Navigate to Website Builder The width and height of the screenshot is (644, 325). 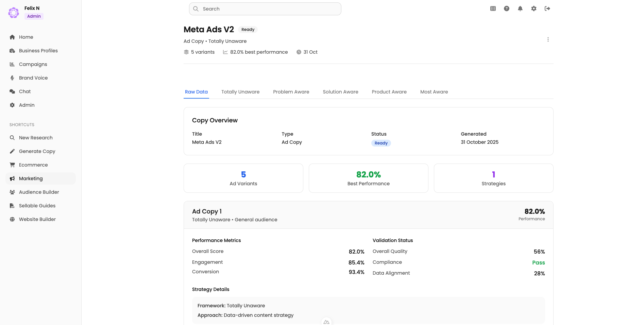point(37,219)
